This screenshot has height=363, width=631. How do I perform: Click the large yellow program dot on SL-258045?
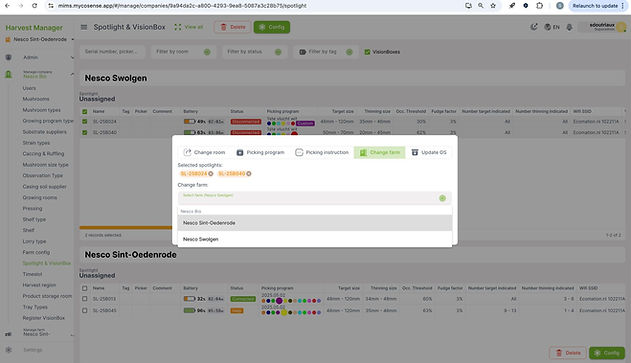pyautogui.click(x=284, y=313)
